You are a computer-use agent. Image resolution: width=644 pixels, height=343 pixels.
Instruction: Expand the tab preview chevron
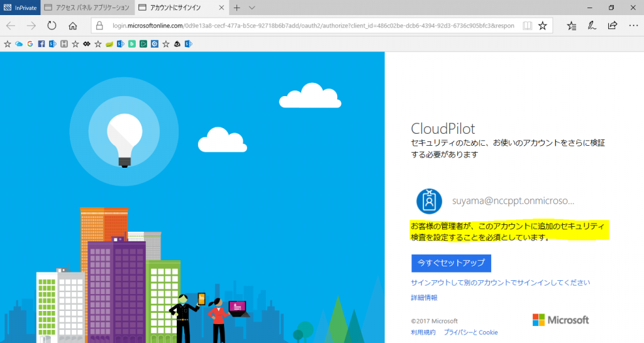coord(252,8)
